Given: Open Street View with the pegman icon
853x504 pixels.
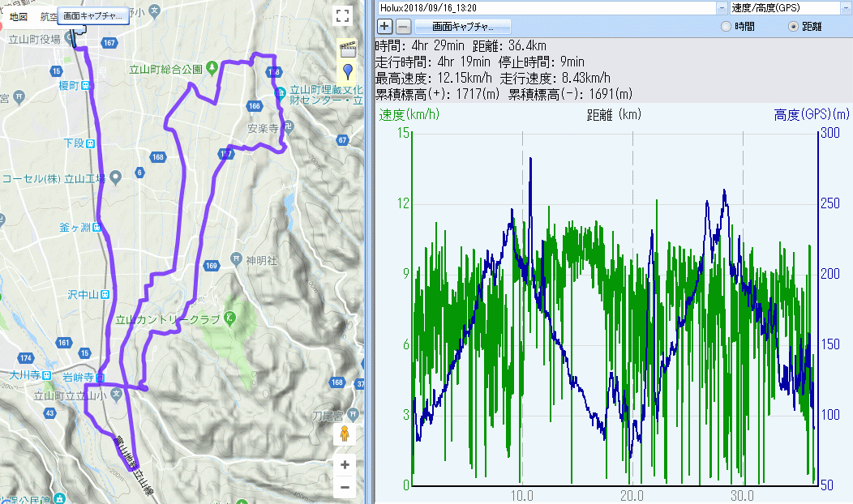Looking at the screenshot, I should click(x=345, y=434).
